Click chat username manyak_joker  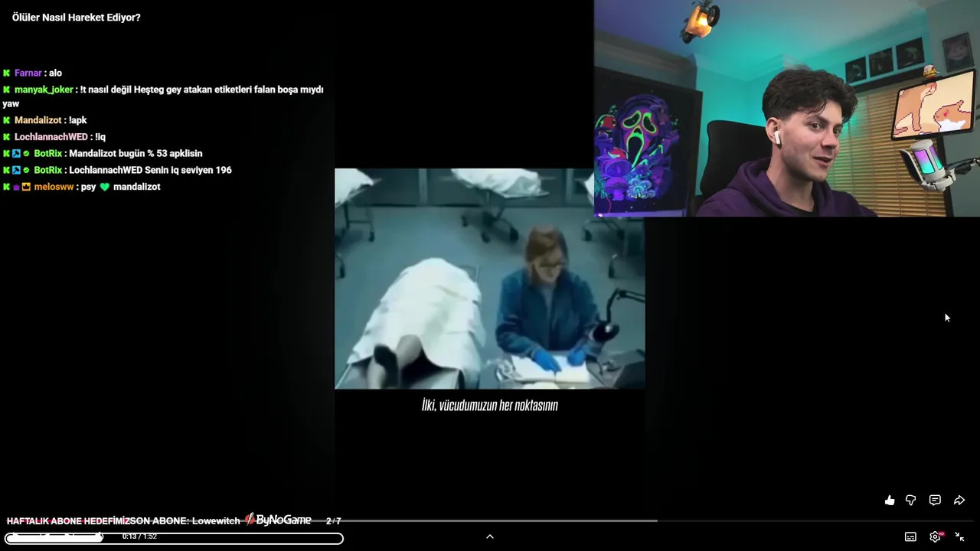pos(44,90)
